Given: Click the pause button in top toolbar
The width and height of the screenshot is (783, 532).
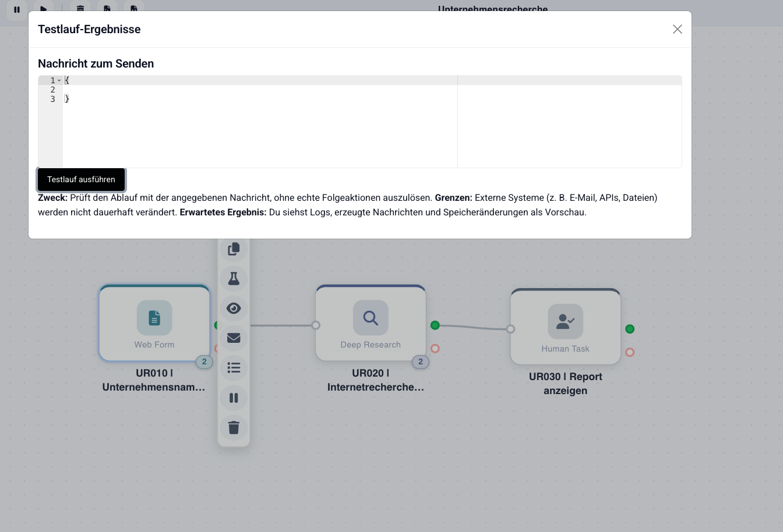Looking at the screenshot, I should click(17, 9).
